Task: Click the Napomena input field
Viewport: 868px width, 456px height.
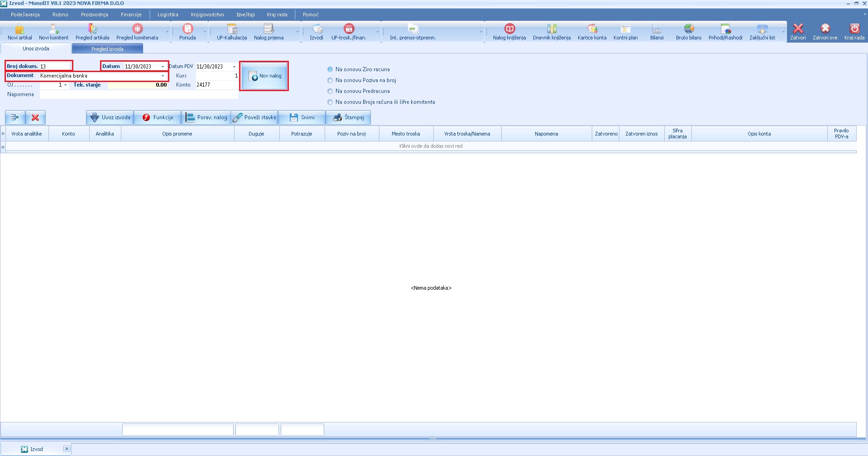Action: tap(139, 94)
